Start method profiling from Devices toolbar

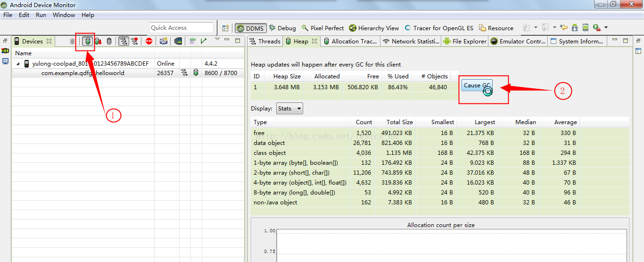pos(135,42)
